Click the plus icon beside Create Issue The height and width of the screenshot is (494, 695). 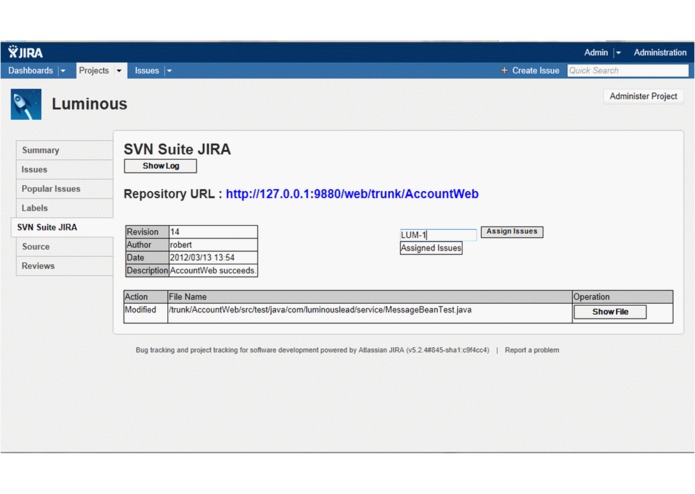pyautogui.click(x=504, y=70)
